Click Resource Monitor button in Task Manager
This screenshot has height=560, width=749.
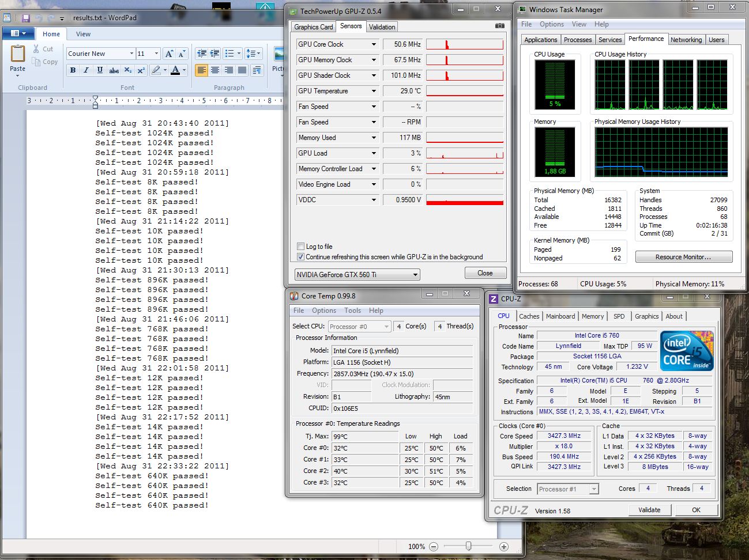click(x=684, y=257)
